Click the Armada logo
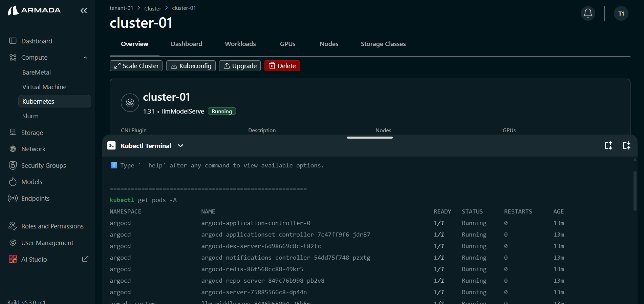This screenshot has width=644, height=304. click(x=34, y=11)
